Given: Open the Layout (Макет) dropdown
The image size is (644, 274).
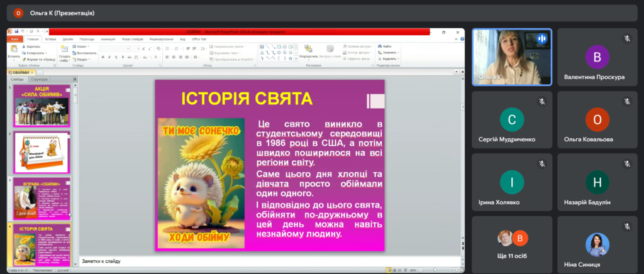Looking at the screenshot, I should pos(82,47).
